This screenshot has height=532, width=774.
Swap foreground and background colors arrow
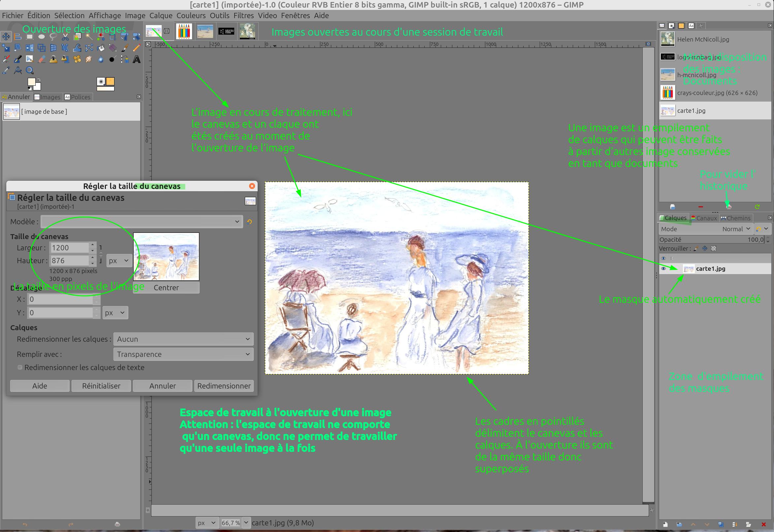point(39,80)
